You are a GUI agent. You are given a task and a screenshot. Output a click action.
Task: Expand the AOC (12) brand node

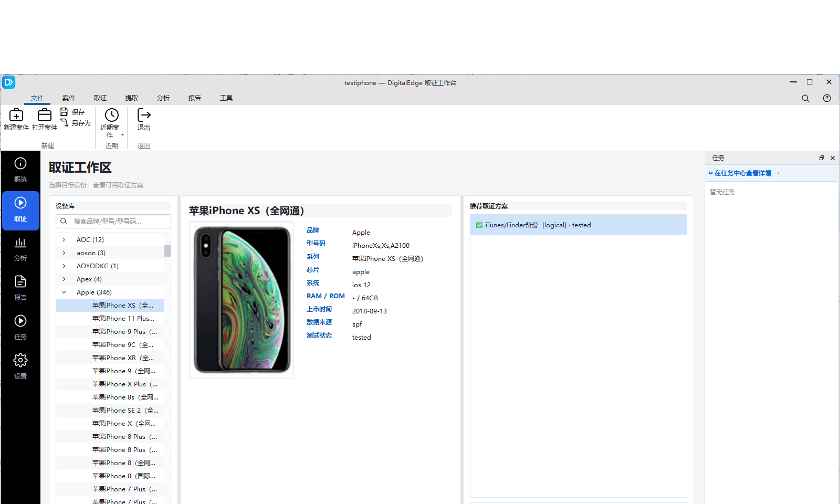tap(64, 240)
